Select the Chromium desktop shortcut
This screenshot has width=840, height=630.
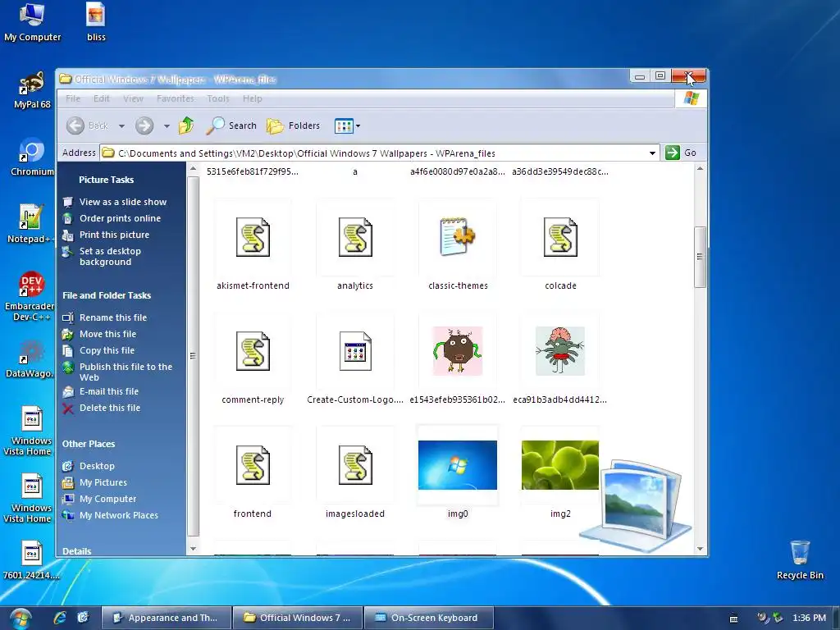click(32, 157)
